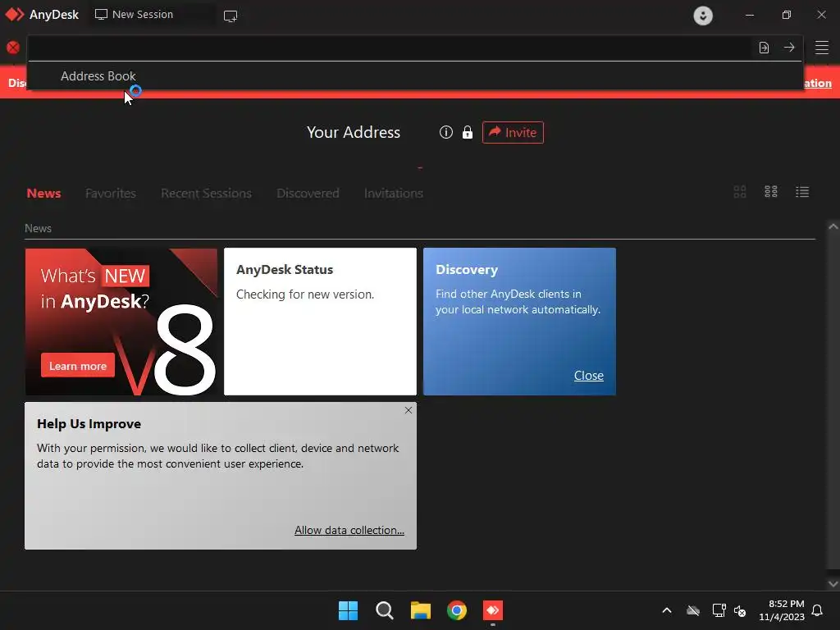This screenshot has width=840, height=630.
Task: Click the connect arrow icon in address bar
Action: coord(789,47)
